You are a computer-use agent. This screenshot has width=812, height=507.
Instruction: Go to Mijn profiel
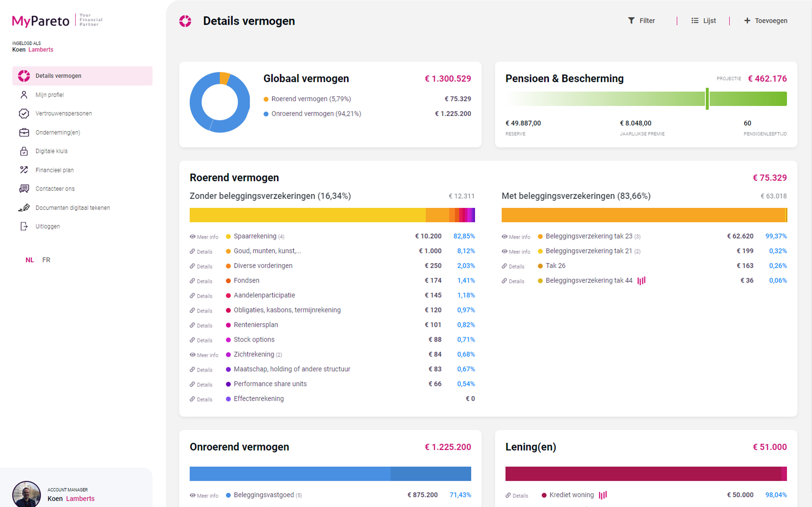49,95
